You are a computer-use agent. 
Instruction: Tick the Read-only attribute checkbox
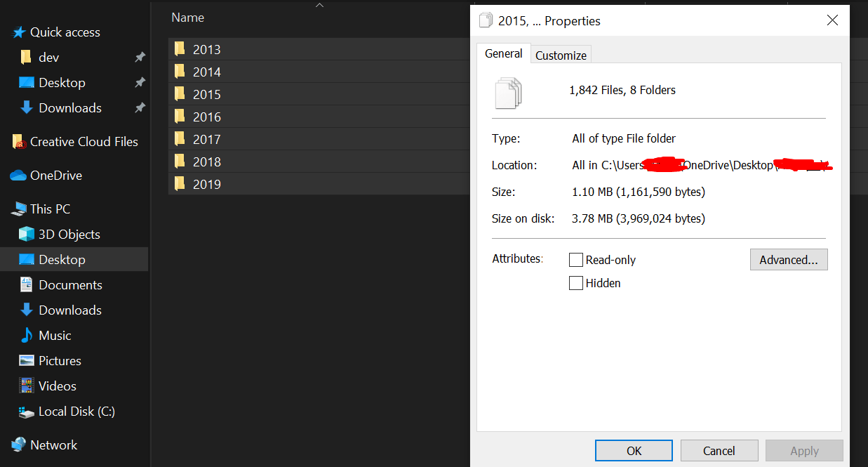click(576, 260)
